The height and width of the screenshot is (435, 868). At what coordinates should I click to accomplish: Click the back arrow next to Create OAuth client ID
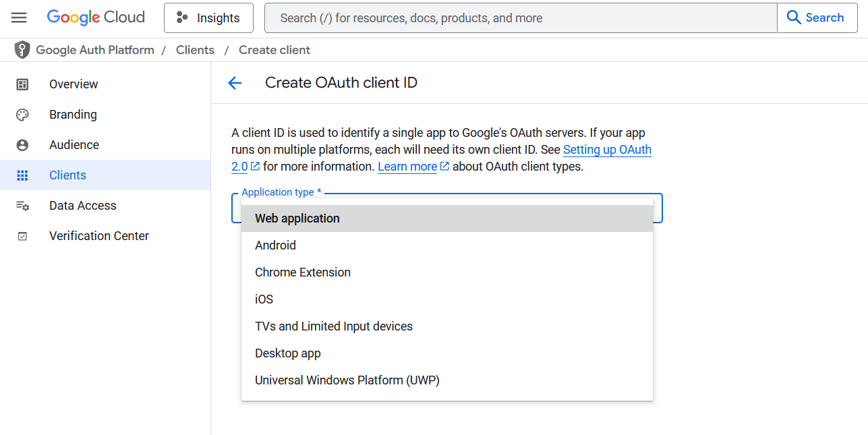[x=234, y=83]
